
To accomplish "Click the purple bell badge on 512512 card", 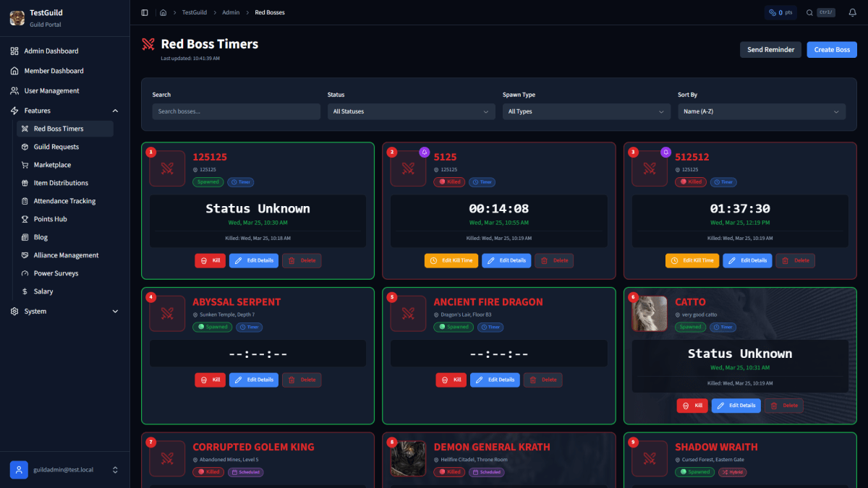I will tap(665, 152).
